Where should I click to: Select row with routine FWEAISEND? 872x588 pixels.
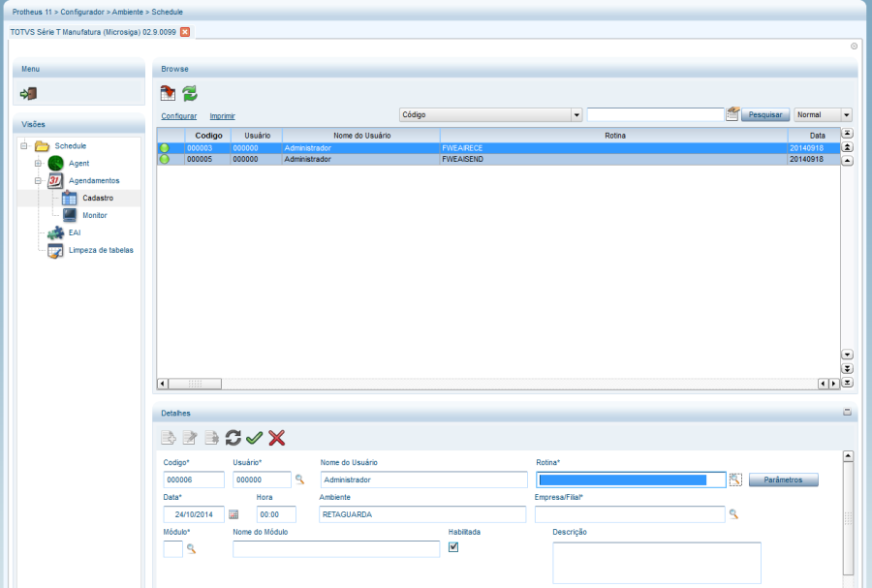[x=498, y=159]
